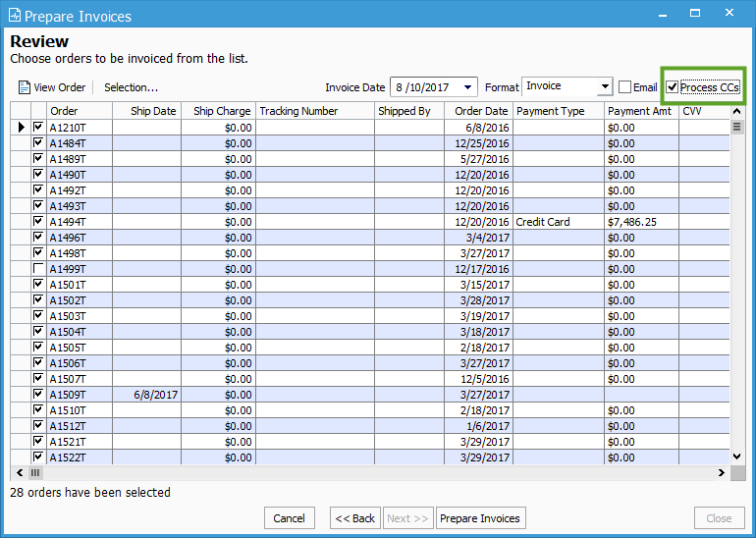The image size is (756, 538).
Task: Click the Tracking Number column header
Action: pos(315,111)
